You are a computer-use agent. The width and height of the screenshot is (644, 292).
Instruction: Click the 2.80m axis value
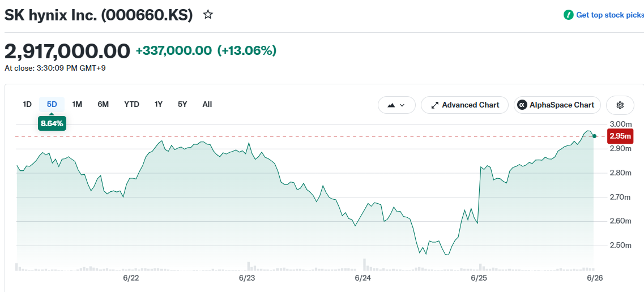pyautogui.click(x=620, y=173)
